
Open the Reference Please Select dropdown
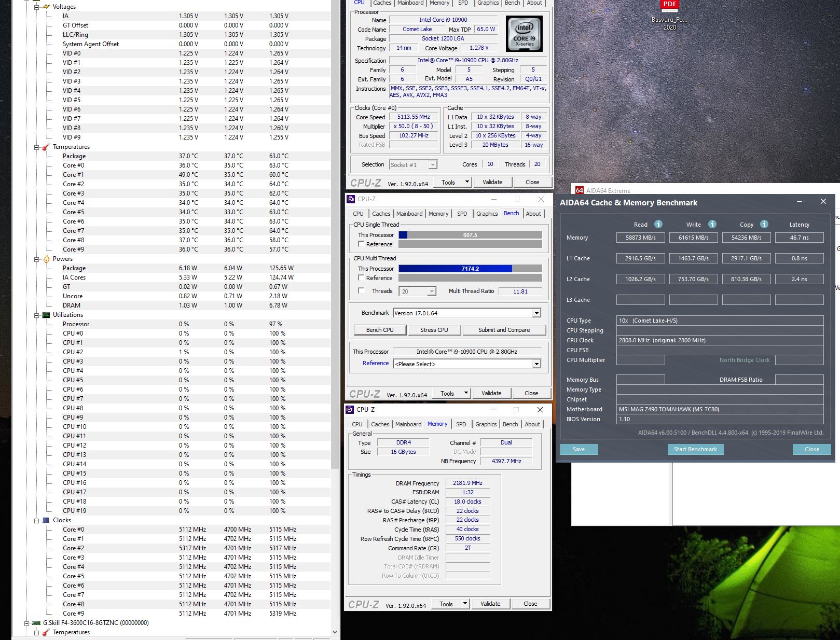click(x=536, y=364)
